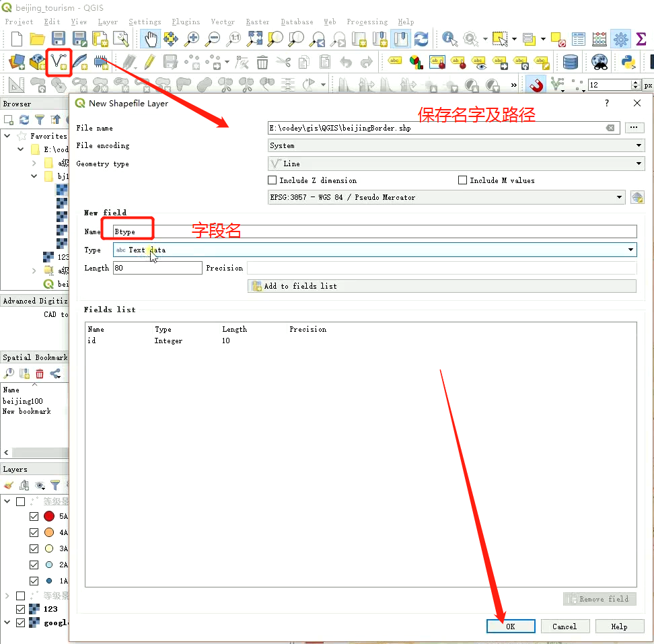Click the Remove field button
The width and height of the screenshot is (654, 644).
[x=599, y=599]
